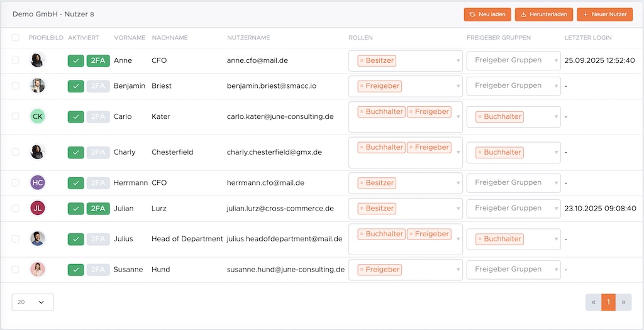This screenshot has height=330, width=644.
Task: Sort by the Letzter Login column header
Action: (x=588, y=38)
